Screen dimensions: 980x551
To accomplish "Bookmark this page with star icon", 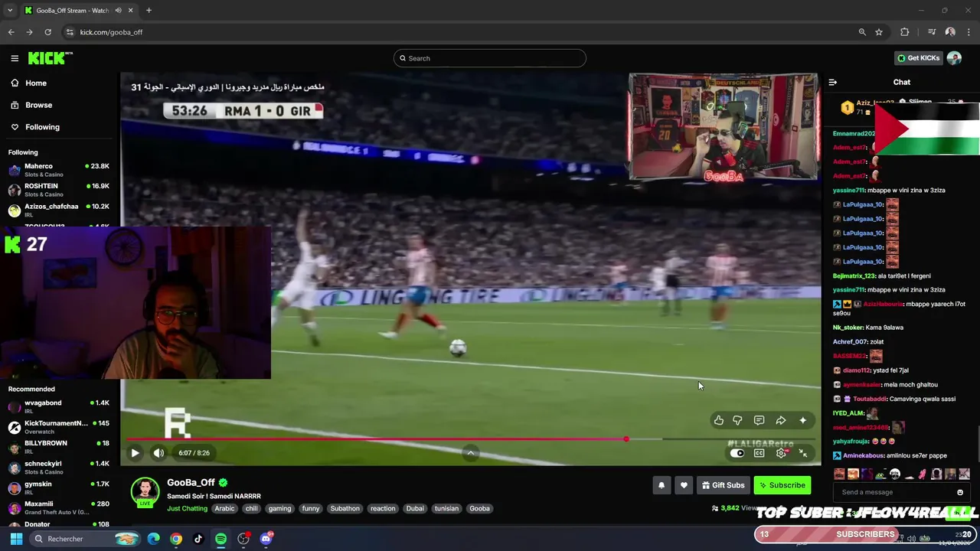I will (879, 32).
